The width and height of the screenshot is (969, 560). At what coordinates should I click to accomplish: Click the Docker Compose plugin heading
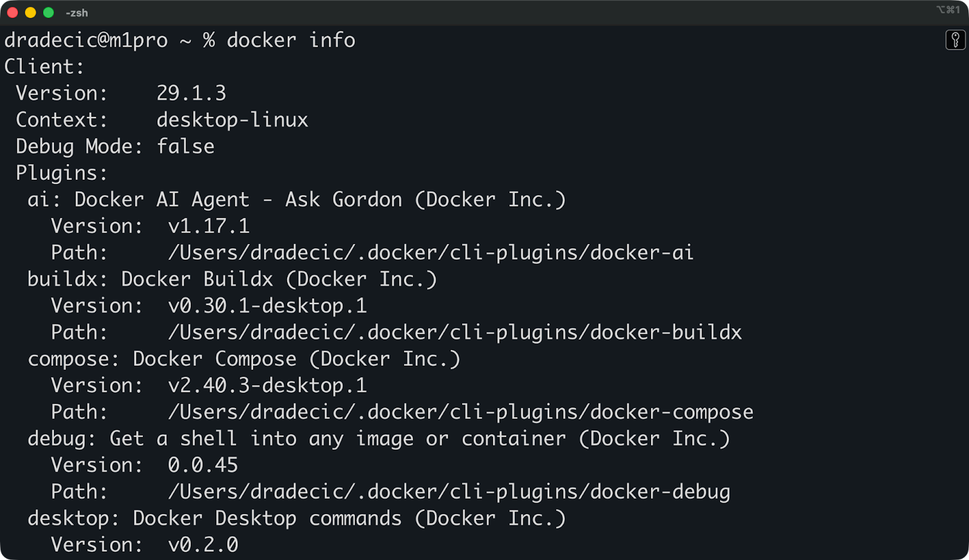[x=244, y=358]
